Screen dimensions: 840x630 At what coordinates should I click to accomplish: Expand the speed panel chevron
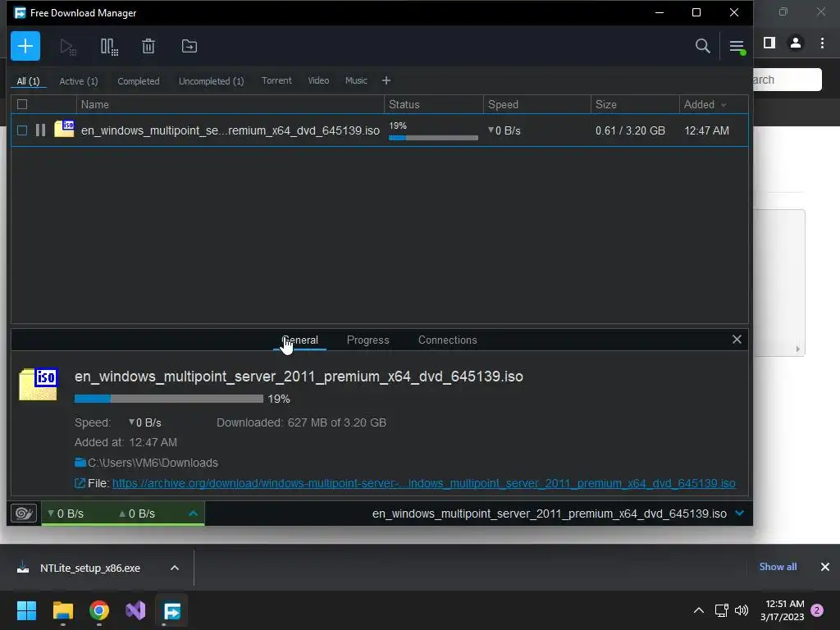click(194, 514)
